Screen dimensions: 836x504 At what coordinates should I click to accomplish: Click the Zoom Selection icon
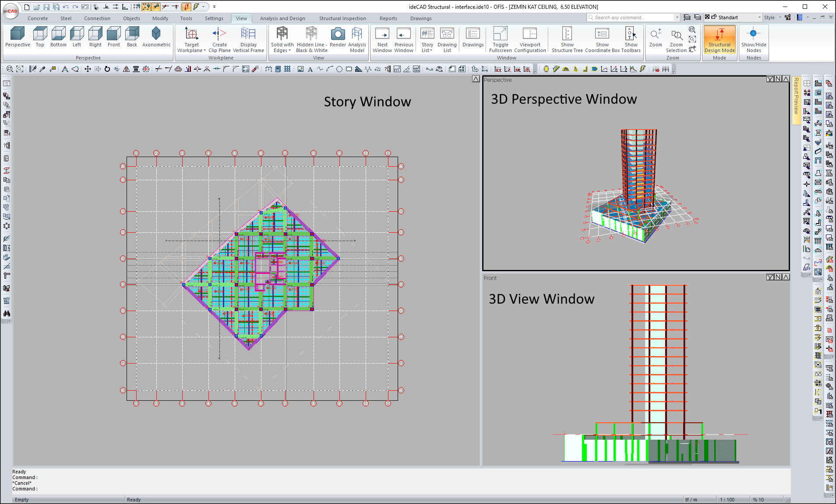click(x=676, y=35)
